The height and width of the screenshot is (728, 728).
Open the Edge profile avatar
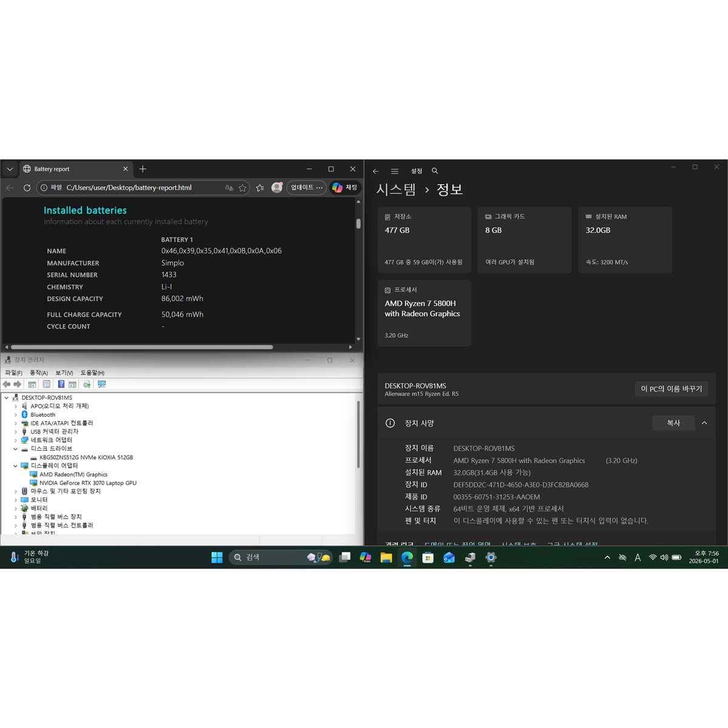277,187
